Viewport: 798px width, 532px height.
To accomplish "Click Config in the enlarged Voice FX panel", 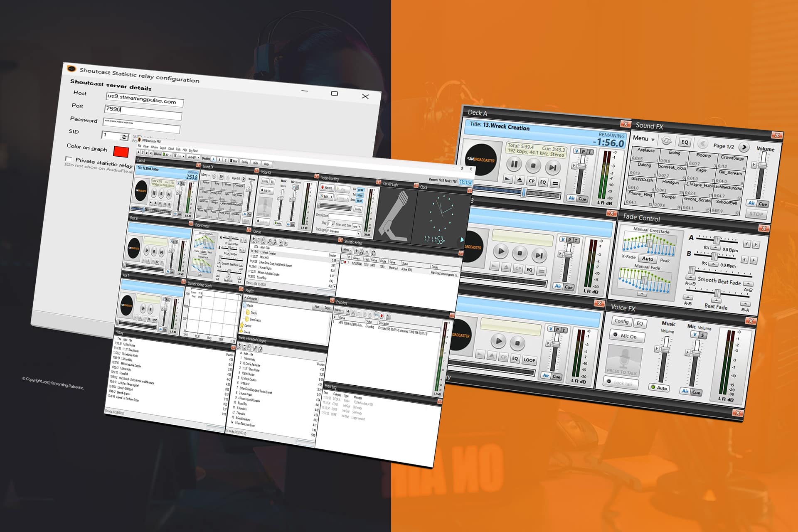I will [x=621, y=321].
